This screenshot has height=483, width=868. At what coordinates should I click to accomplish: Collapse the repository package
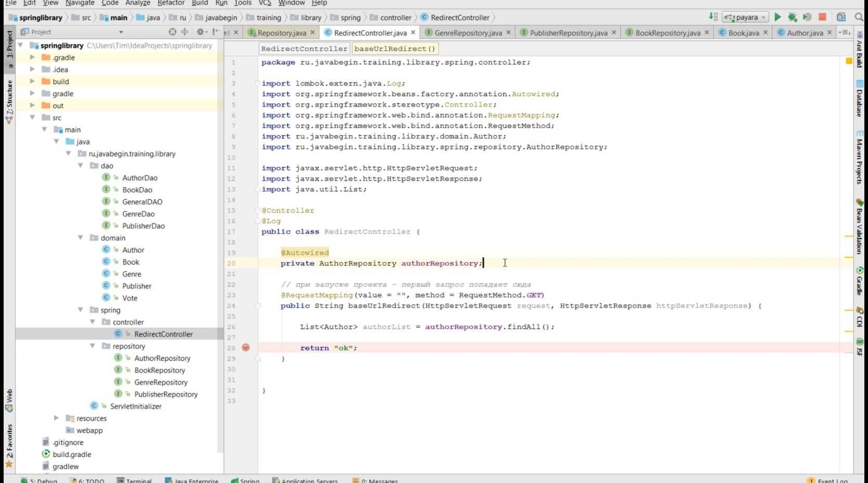click(93, 346)
